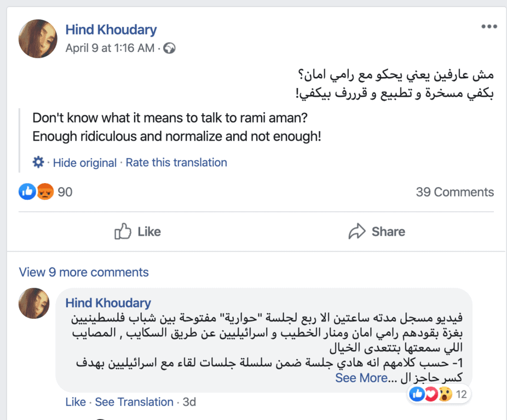The width and height of the screenshot is (507, 420).
Task: Click the Share arrow button
Action: (x=377, y=231)
